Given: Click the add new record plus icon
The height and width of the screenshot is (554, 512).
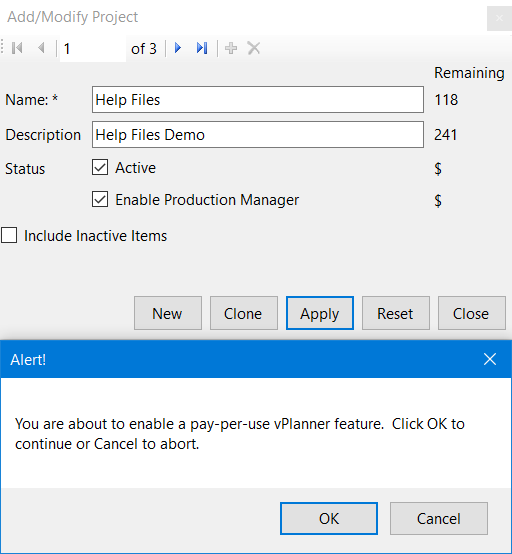Looking at the screenshot, I should click(231, 48).
